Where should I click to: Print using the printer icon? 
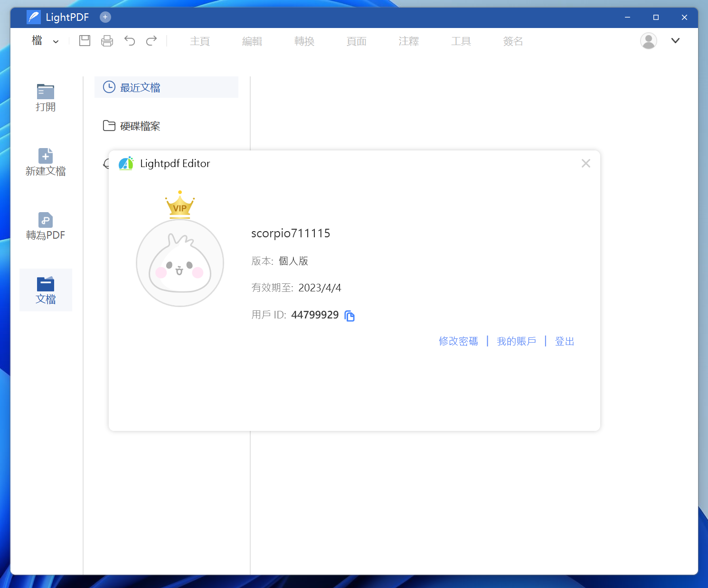[x=107, y=41]
